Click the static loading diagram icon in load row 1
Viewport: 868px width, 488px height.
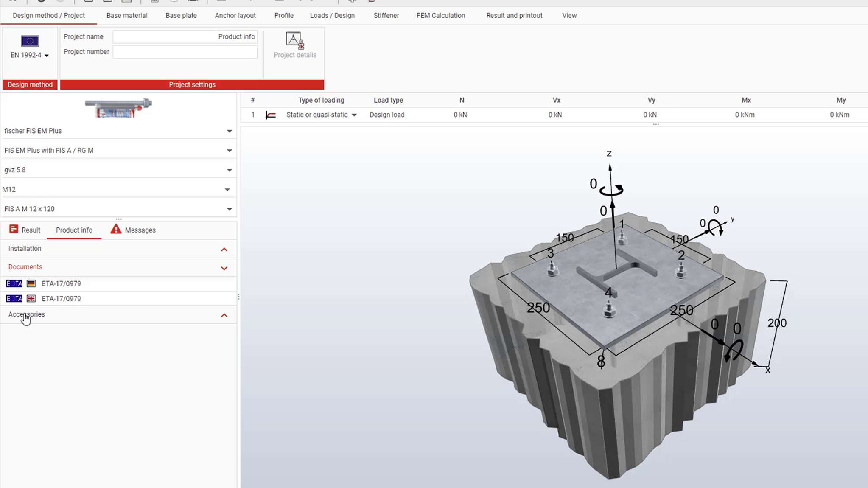coord(271,115)
